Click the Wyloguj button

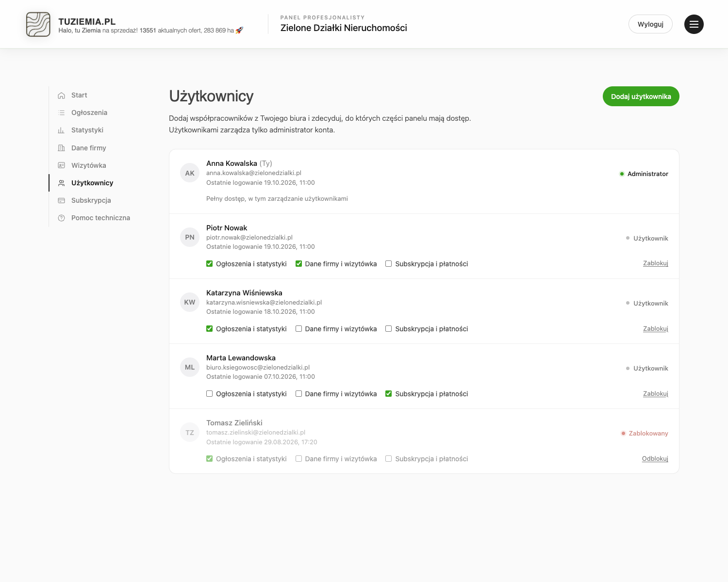coord(650,24)
